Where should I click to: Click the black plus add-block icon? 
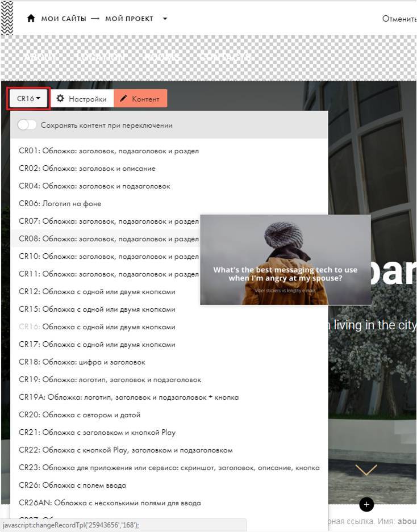click(x=366, y=504)
